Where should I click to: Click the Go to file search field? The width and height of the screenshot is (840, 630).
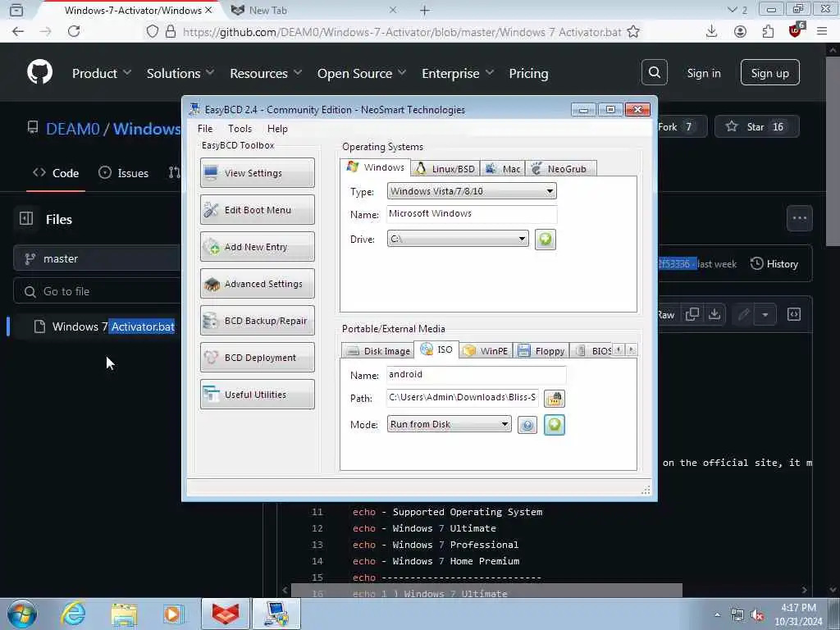click(x=97, y=291)
